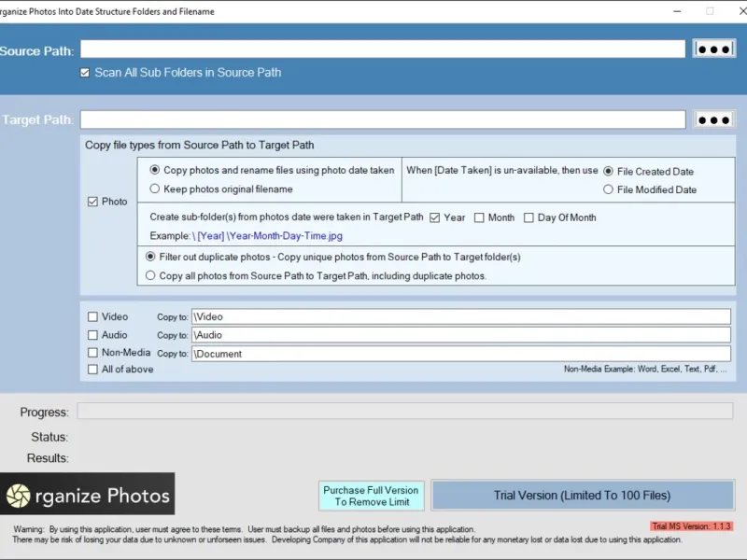Click 'Copy file types from Source Path' heading
This screenshot has width=747, height=560.
200,146
